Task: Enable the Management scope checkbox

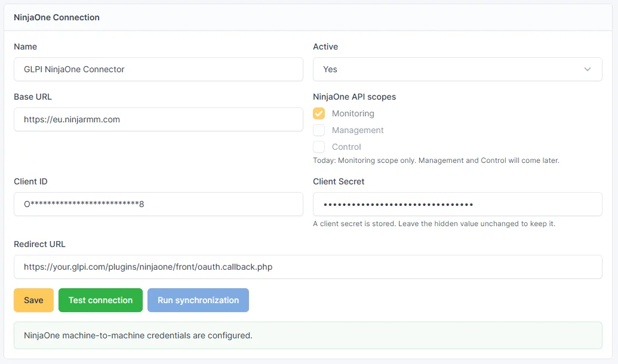Action: (319, 130)
